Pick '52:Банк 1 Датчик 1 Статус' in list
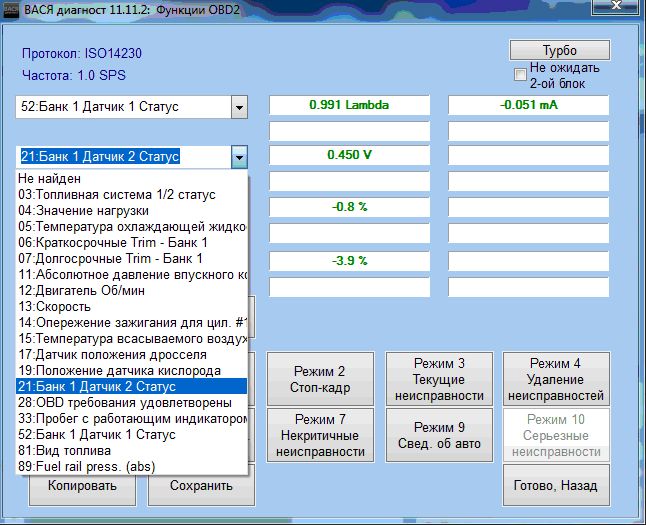This screenshot has width=646, height=525. point(132,434)
